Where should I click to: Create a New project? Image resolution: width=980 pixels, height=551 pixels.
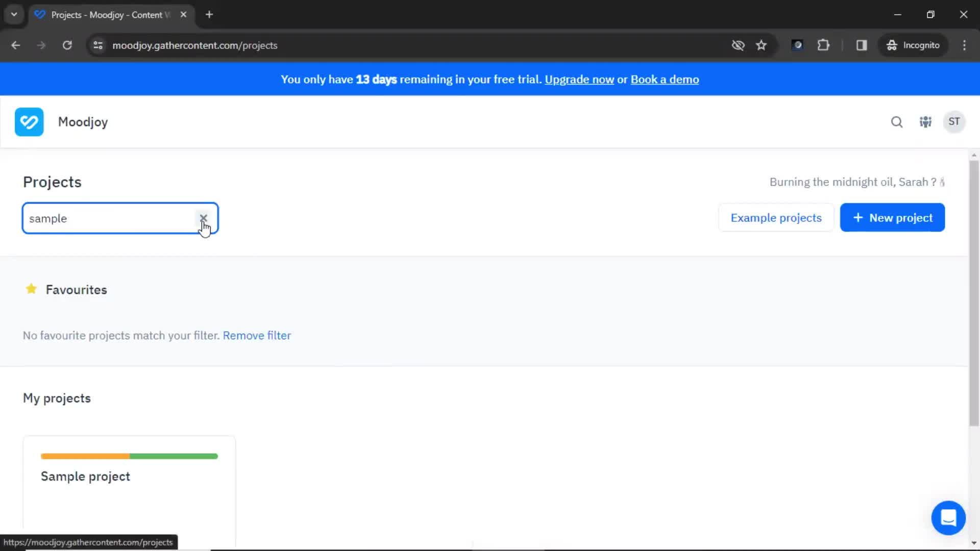(892, 218)
